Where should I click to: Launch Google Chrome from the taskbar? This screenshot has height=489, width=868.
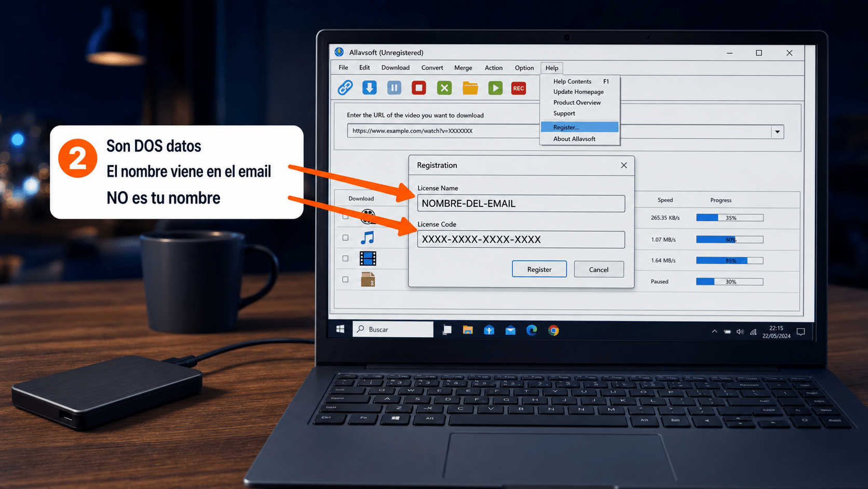coord(553,331)
